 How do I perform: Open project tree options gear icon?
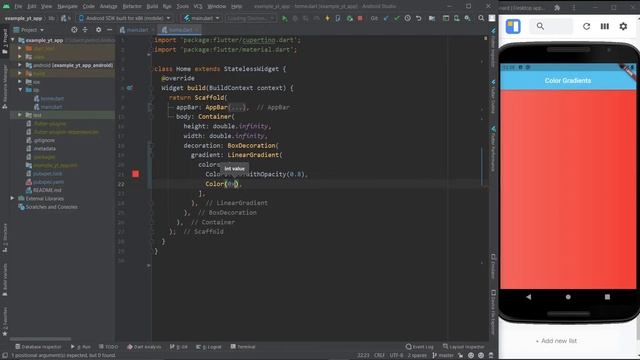98,30
